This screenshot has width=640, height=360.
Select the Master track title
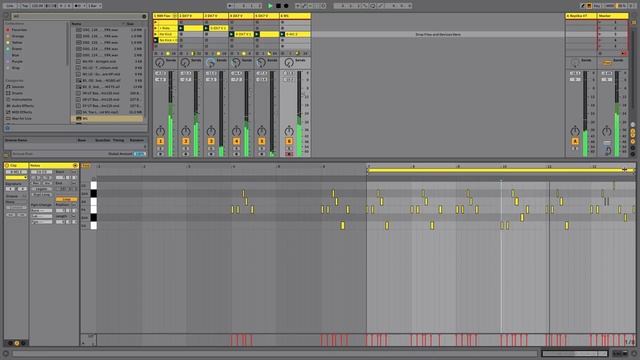click(613, 16)
